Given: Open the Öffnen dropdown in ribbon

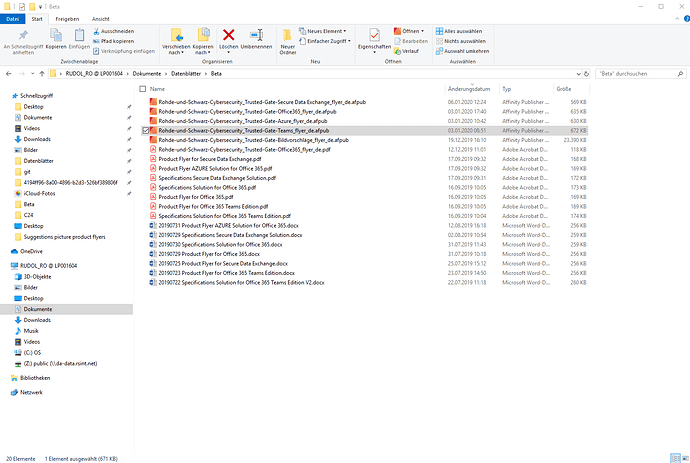Looking at the screenshot, I should (409, 31).
